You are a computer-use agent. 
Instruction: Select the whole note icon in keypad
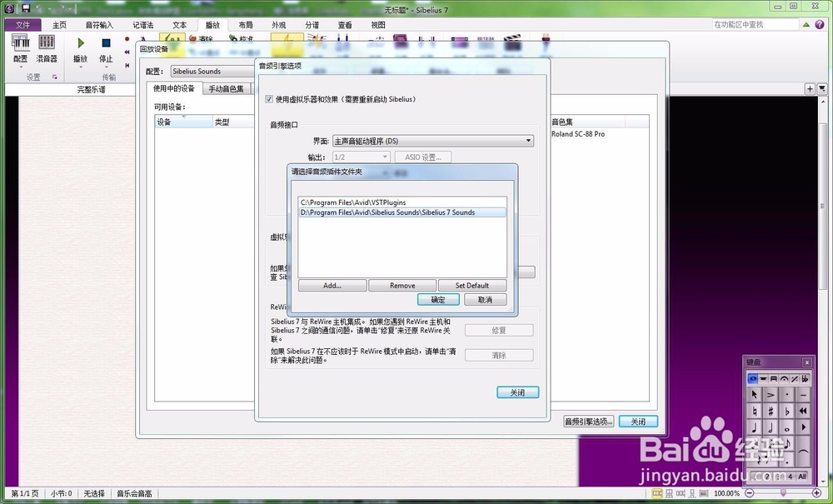click(753, 379)
